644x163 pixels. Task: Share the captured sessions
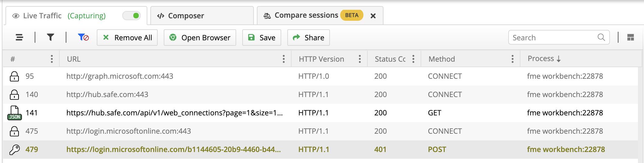coord(309,38)
